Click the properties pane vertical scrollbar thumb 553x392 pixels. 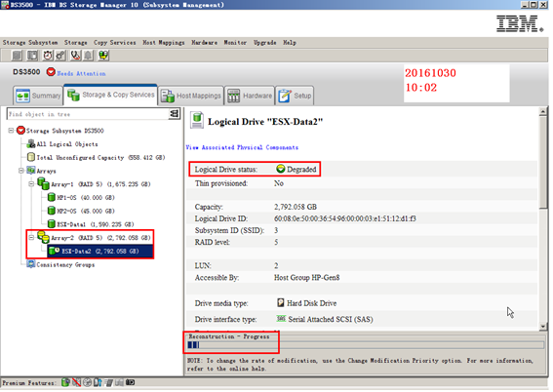[543, 162]
